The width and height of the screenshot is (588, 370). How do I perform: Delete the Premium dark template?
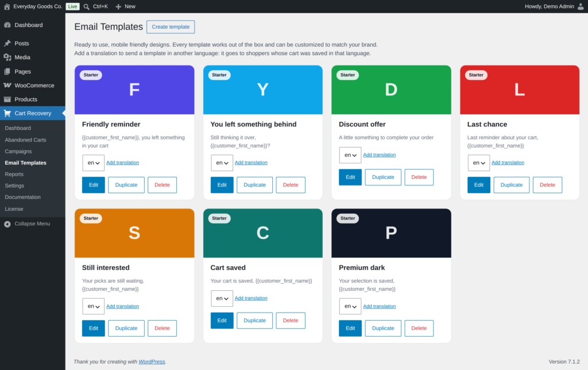click(419, 328)
